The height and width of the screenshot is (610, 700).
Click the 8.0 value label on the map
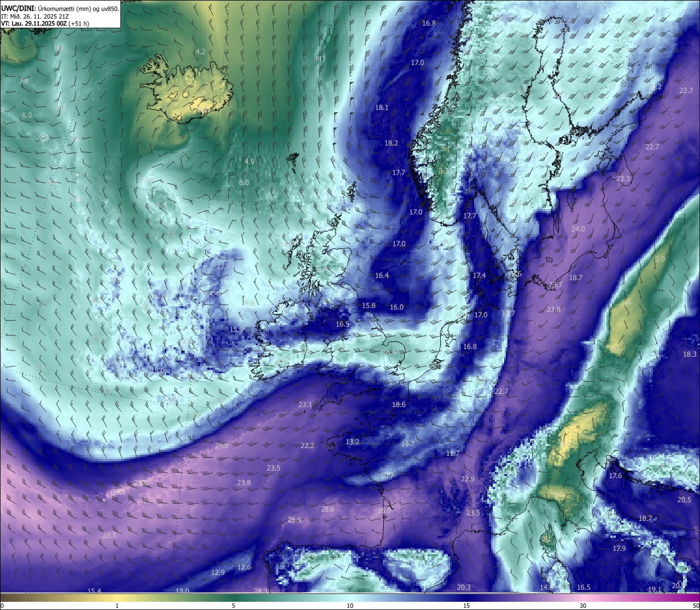point(244,182)
